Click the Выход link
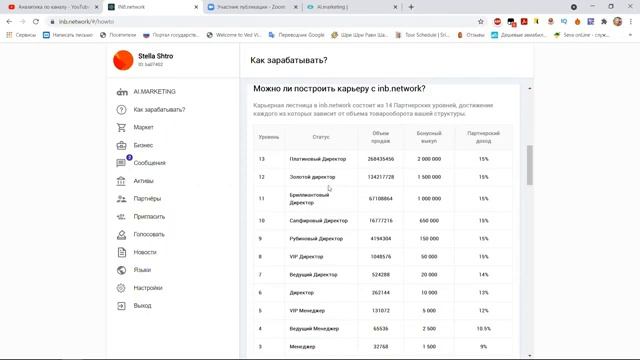The height and width of the screenshot is (360, 640). [x=142, y=306]
